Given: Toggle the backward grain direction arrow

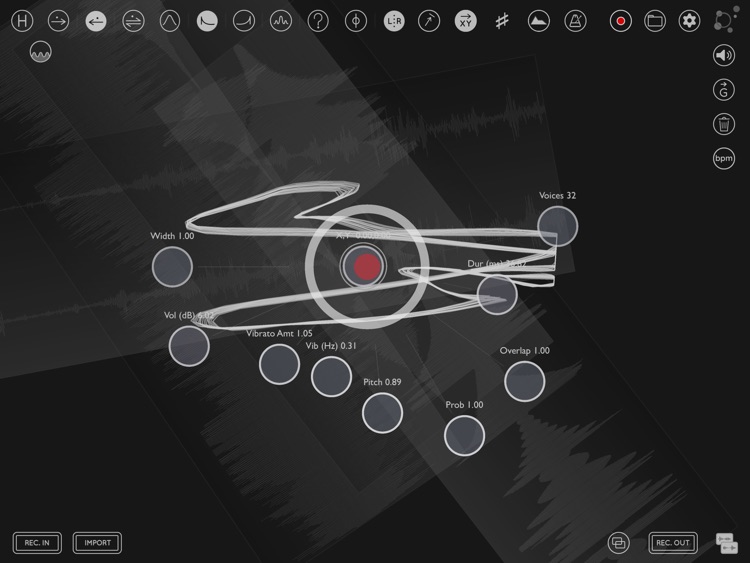Looking at the screenshot, I should [96, 21].
